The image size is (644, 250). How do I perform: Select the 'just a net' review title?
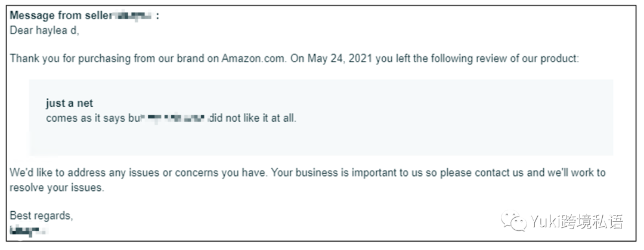click(x=69, y=103)
